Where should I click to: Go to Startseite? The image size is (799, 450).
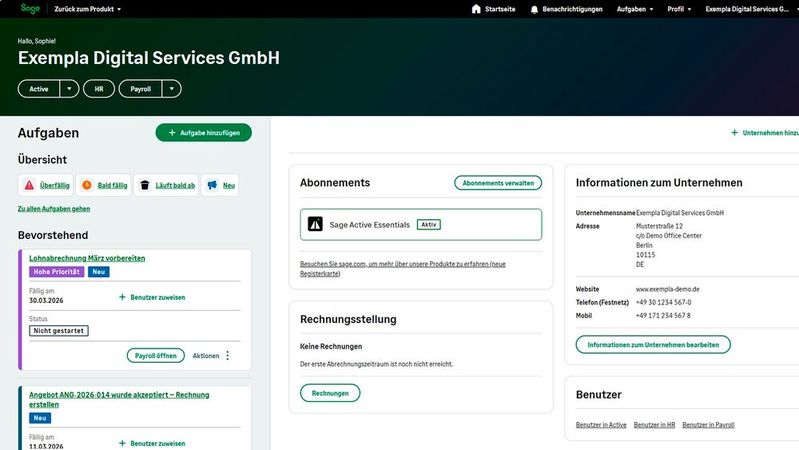(493, 9)
